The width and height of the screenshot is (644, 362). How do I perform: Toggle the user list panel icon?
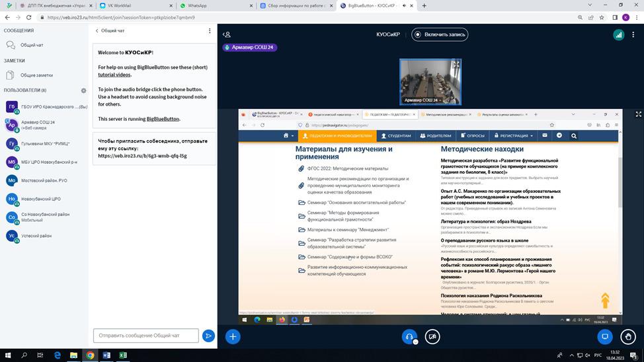[x=227, y=34]
